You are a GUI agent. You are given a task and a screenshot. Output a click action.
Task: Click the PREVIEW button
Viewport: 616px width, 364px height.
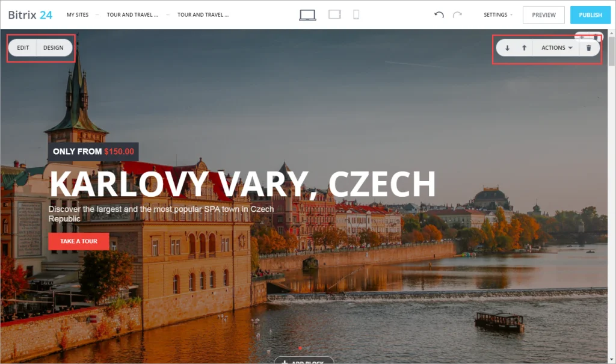click(544, 15)
